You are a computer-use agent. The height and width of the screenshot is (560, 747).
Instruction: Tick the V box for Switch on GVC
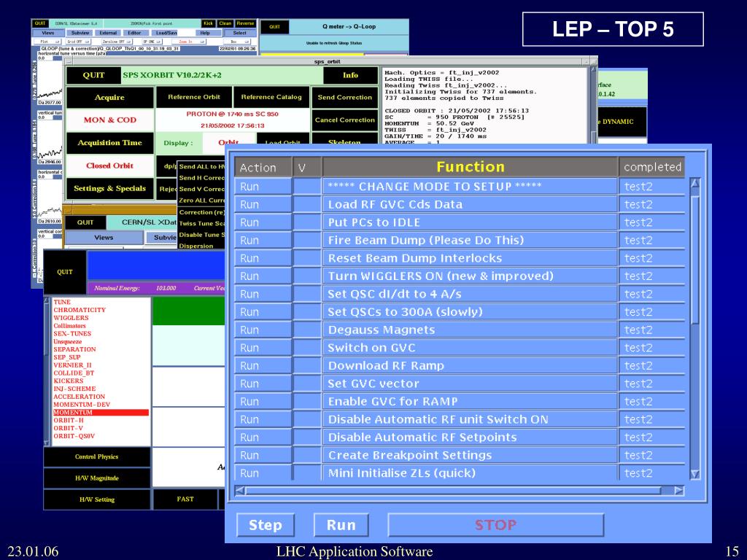(307, 348)
